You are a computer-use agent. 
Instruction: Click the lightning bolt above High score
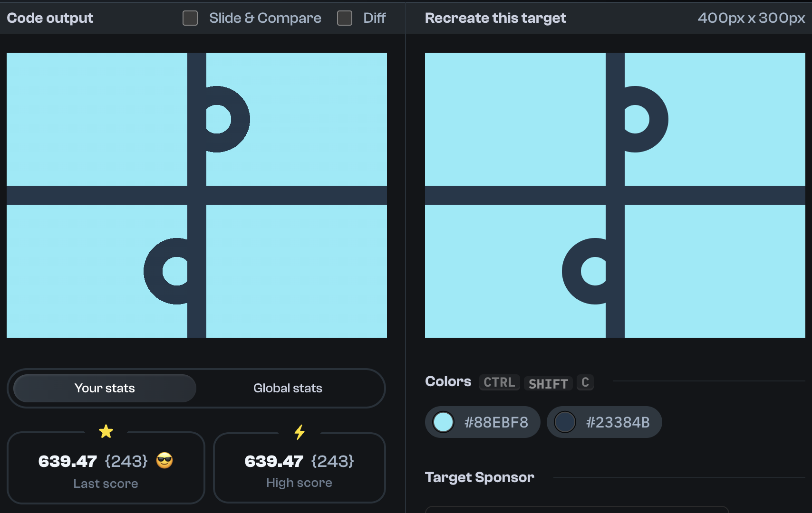click(299, 432)
